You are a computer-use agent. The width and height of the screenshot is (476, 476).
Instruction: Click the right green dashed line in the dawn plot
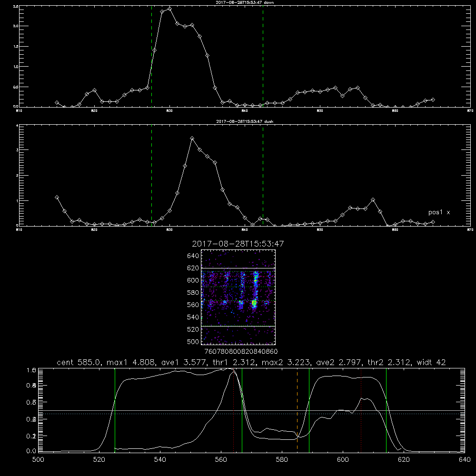[263, 56]
